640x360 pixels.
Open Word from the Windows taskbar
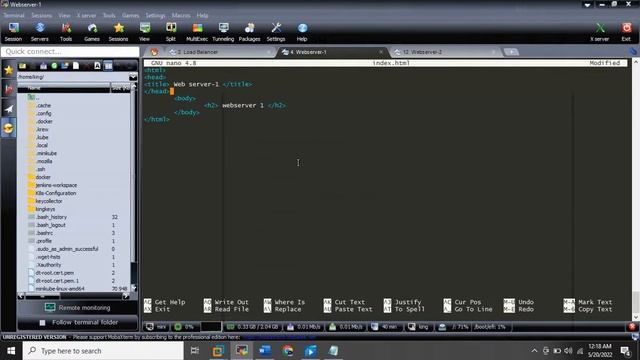coord(265,351)
